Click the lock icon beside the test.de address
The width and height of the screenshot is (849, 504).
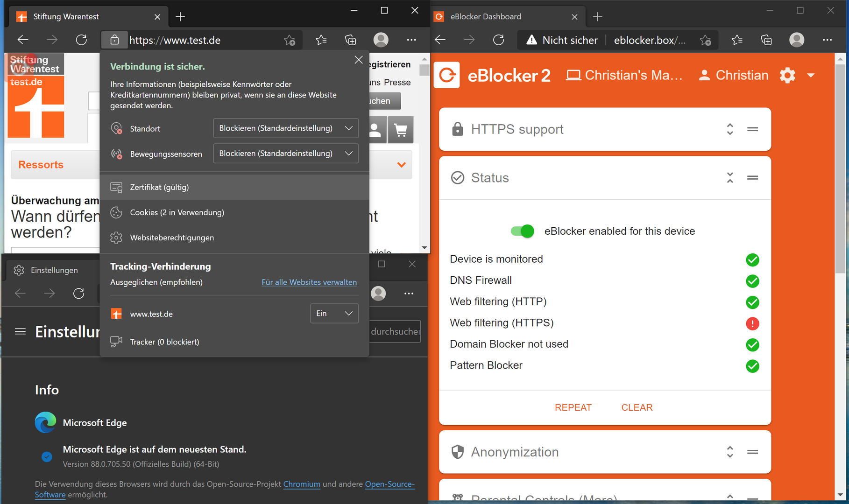(114, 40)
